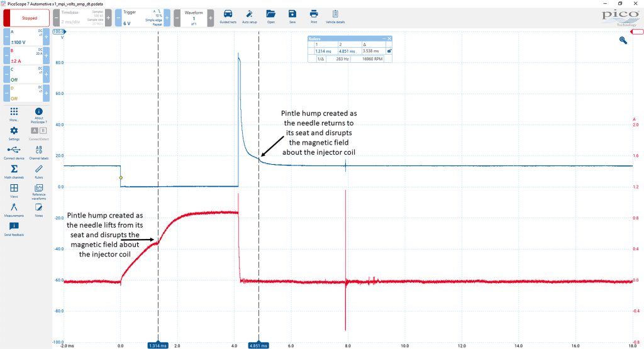The width and height of the screenshot is (644, 349).
Task: Click the yellow trigger marker diamond
Action: pos(121,178)
